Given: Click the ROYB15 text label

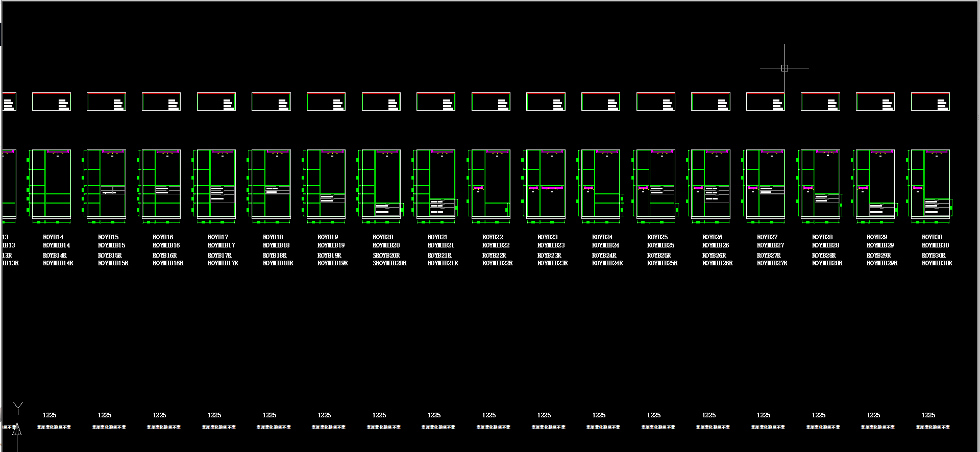Looking at the screenshot, I should 108,237.
